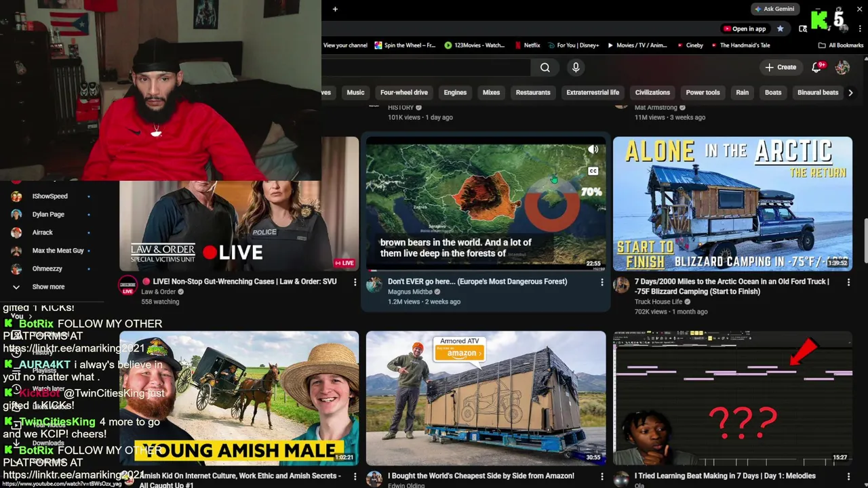Click the voice search microphone icon
The image size is (868, 488).
pyautogui.click(x=576, y=67)
